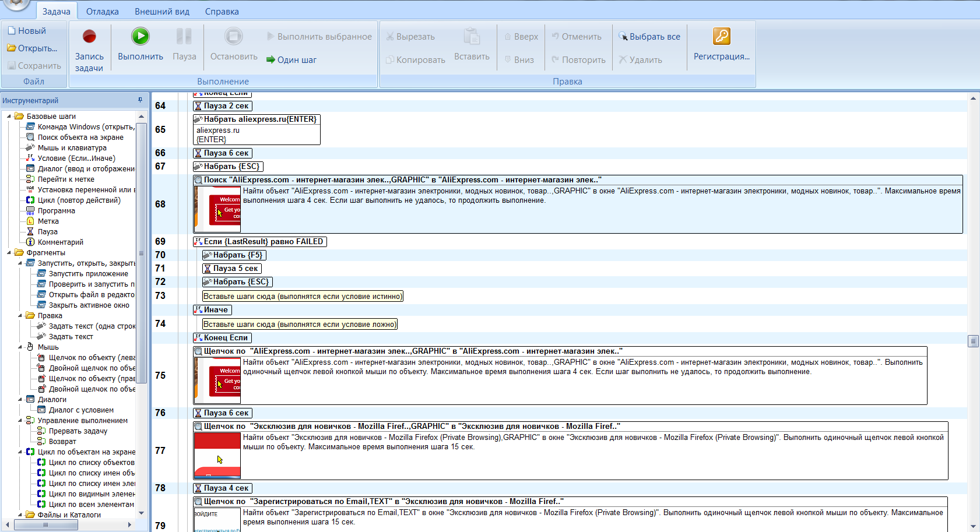Viewport: 980px width, 532px height.
Task: Select Команда Windows in the toolbox tree
Action: click(x=86, y=127)
